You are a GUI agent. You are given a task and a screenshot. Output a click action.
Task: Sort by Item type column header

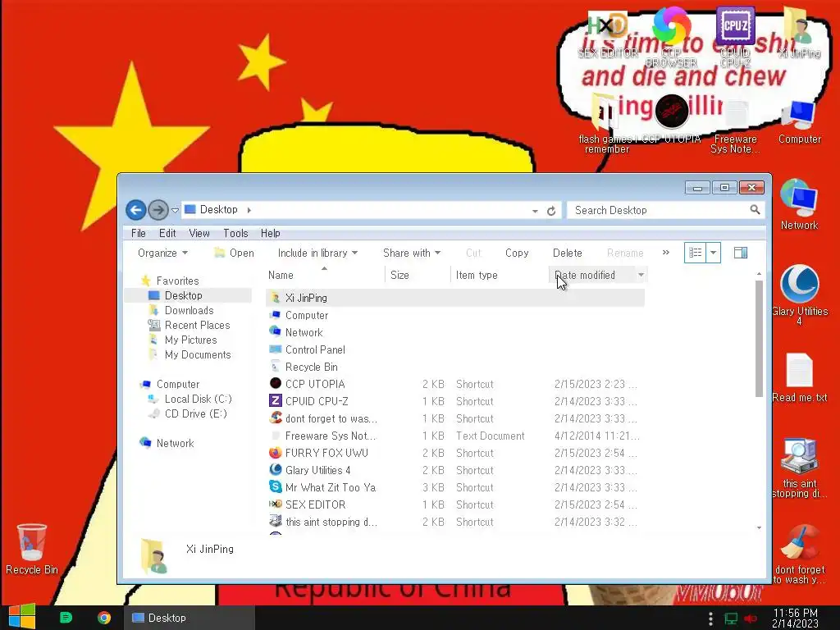tap(500, 276)
